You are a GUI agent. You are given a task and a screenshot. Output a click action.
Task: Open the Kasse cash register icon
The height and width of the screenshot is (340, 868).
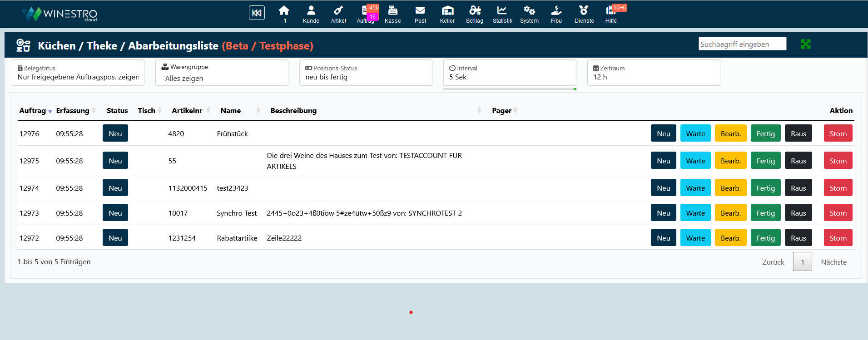coord(393,11)
